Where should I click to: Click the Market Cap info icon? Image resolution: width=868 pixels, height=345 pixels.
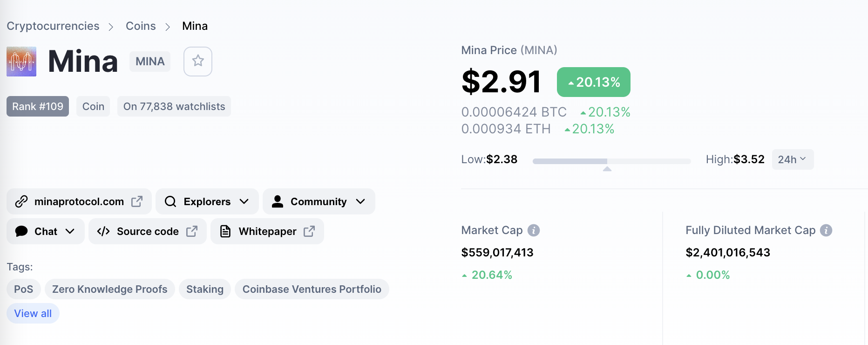coord(534,230)
